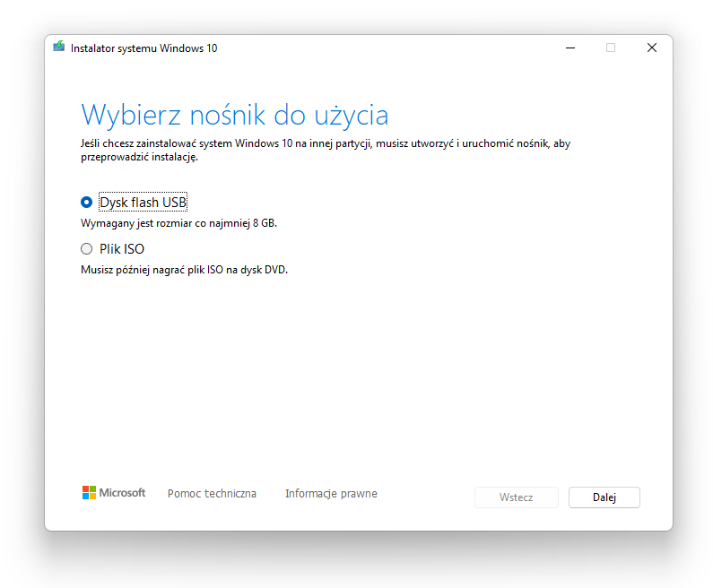Viewport: 713px width, 588px height.
Task: Click the Dalej button
Action: click(x=604, y=497)
